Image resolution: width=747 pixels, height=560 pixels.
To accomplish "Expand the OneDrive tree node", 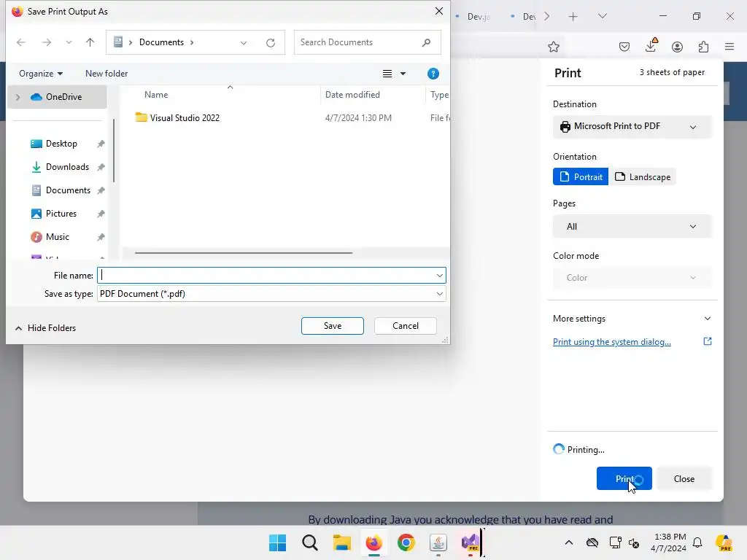I will [18, 97].
